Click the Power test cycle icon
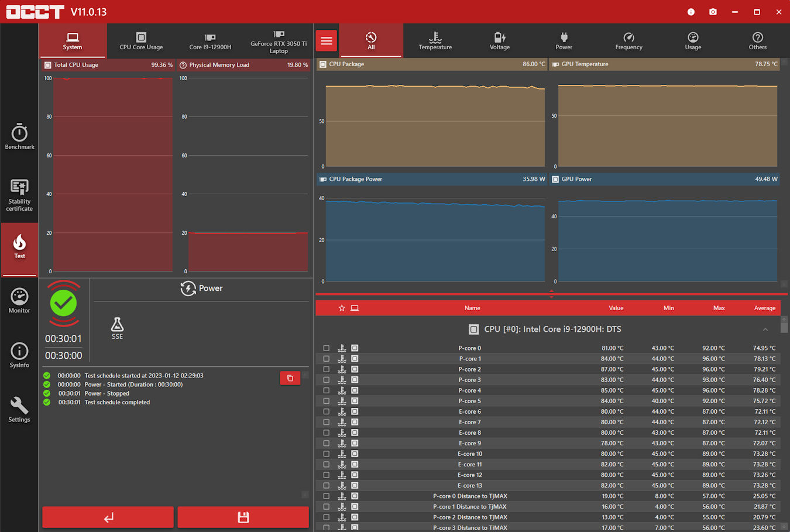790x532 pixels. (x=188, y=289)
